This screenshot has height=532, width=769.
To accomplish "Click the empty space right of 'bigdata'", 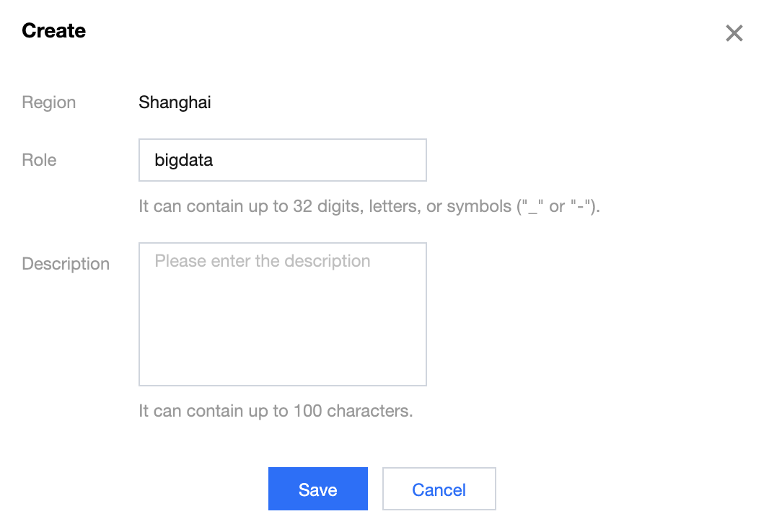I will coord(325,160).
